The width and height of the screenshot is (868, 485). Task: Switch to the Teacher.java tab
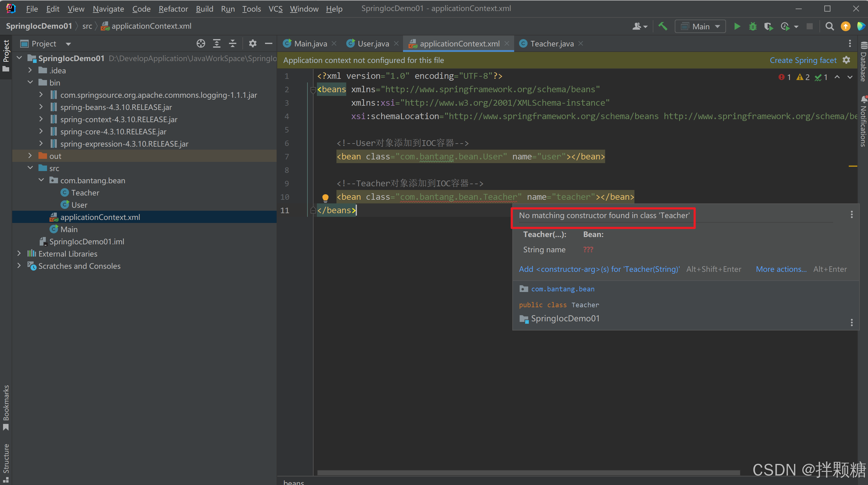click(x=551, y=43)
